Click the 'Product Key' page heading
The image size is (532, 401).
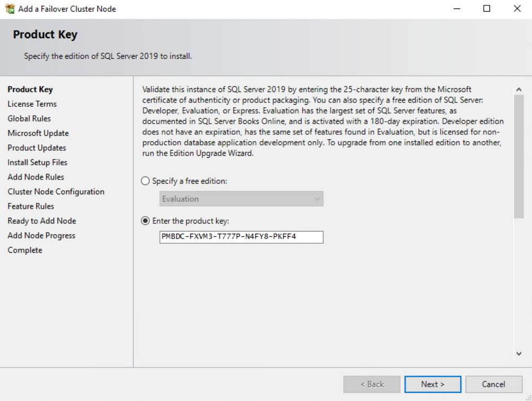coord(45,35)
